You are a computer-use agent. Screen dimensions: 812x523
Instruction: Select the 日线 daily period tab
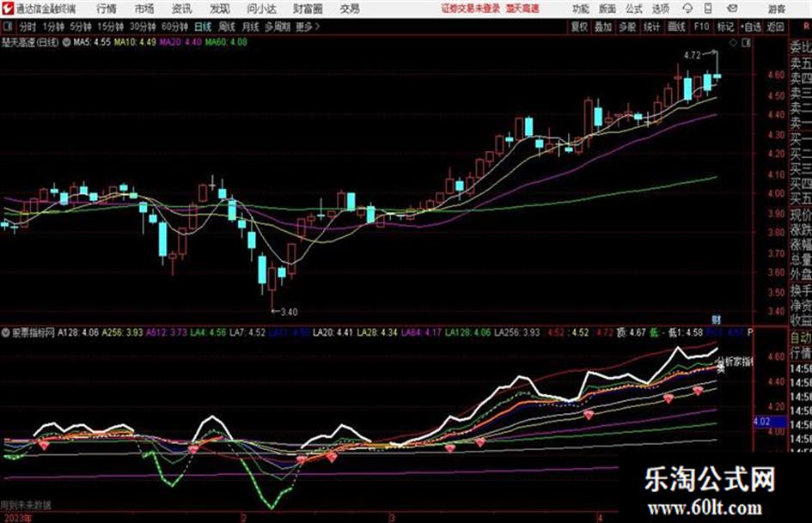(203, 27)
